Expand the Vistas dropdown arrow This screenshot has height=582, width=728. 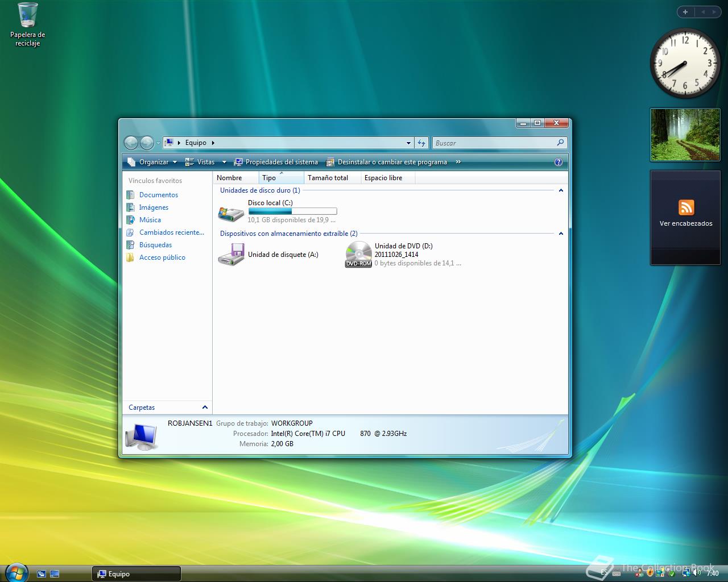point(224,162)
